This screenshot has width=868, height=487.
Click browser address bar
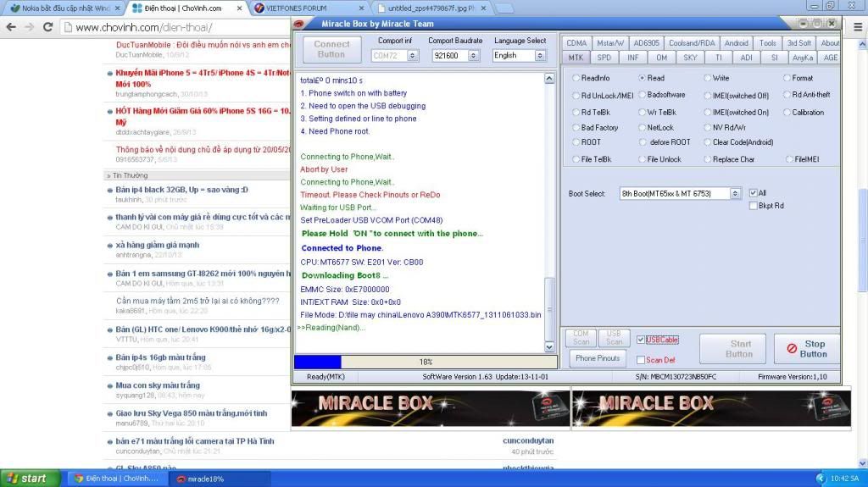[177, 26]
